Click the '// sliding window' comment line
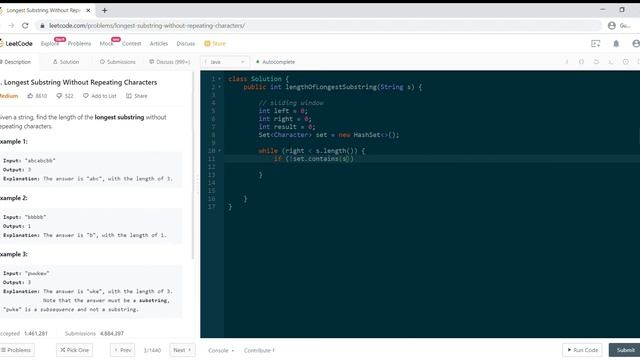The width and height of the screenshot is (640, 360). pyautogui.click(x=291, y=103)
